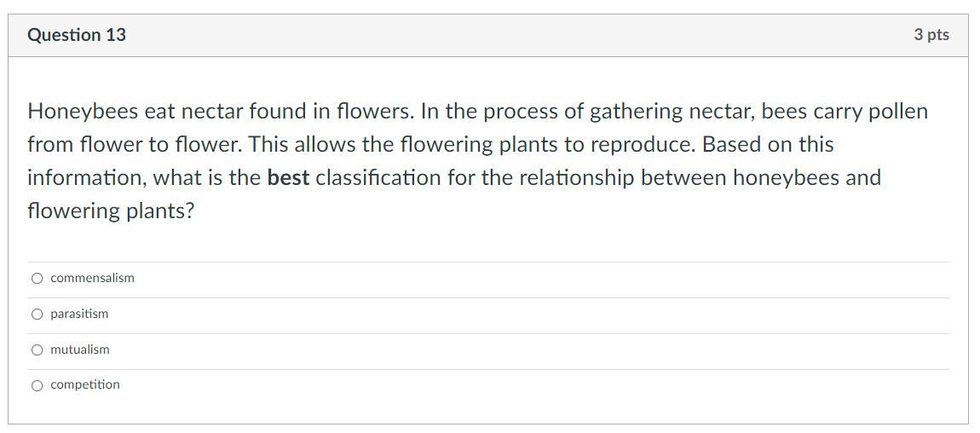Click the '3 pts' points indicator
980x433 pixels.
point(931,35)
